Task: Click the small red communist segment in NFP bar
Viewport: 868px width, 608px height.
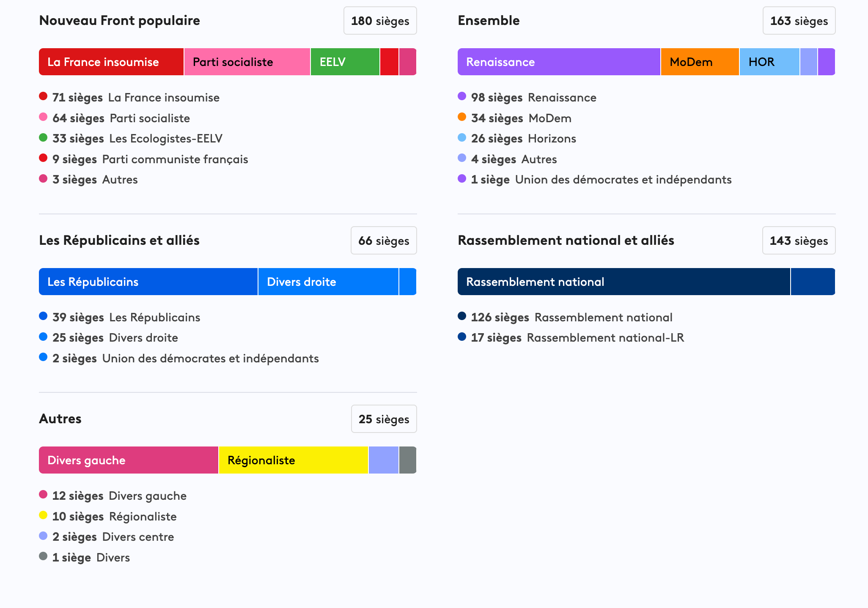Action: pos(389,62)
